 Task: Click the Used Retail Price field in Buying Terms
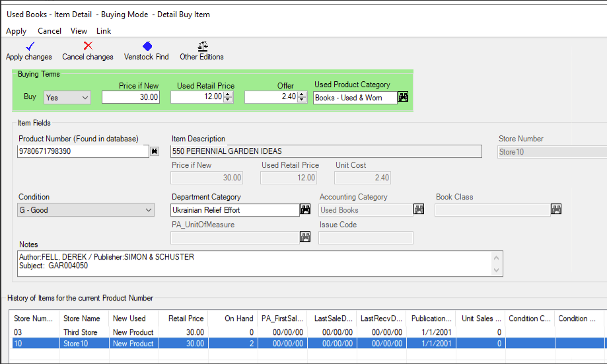(x=197, y=97)
